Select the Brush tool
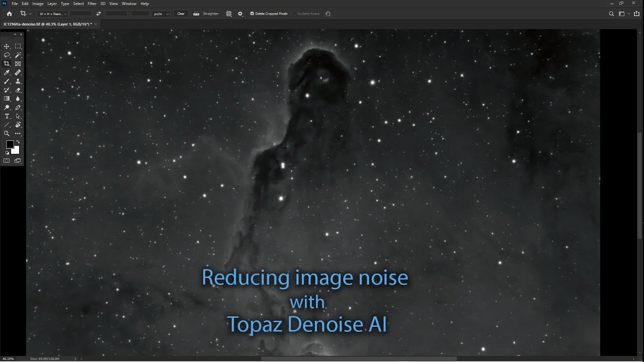The image size is (644, 362). pyautogui.click(x=7, y=81)
